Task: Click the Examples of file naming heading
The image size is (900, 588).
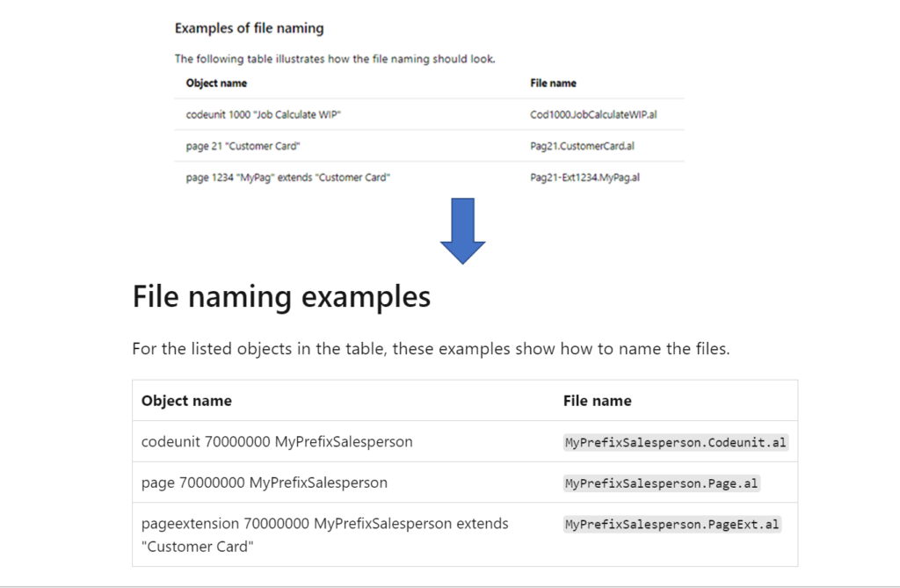Action: [x=249, y=27]
